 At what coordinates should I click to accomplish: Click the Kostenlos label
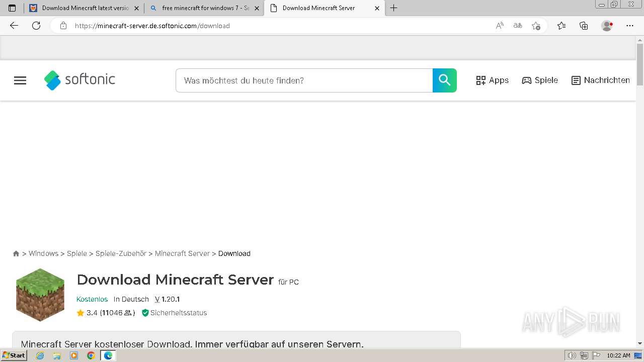coord(92,299)
